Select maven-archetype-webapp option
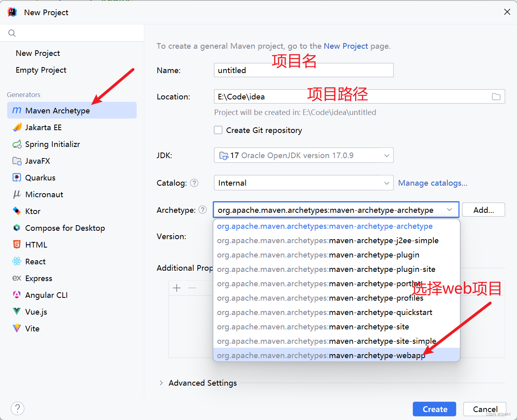 pos(336,355)
